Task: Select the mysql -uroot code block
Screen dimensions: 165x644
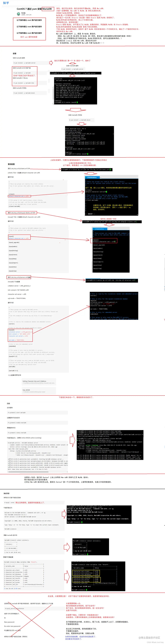Action: click(34, 503)
